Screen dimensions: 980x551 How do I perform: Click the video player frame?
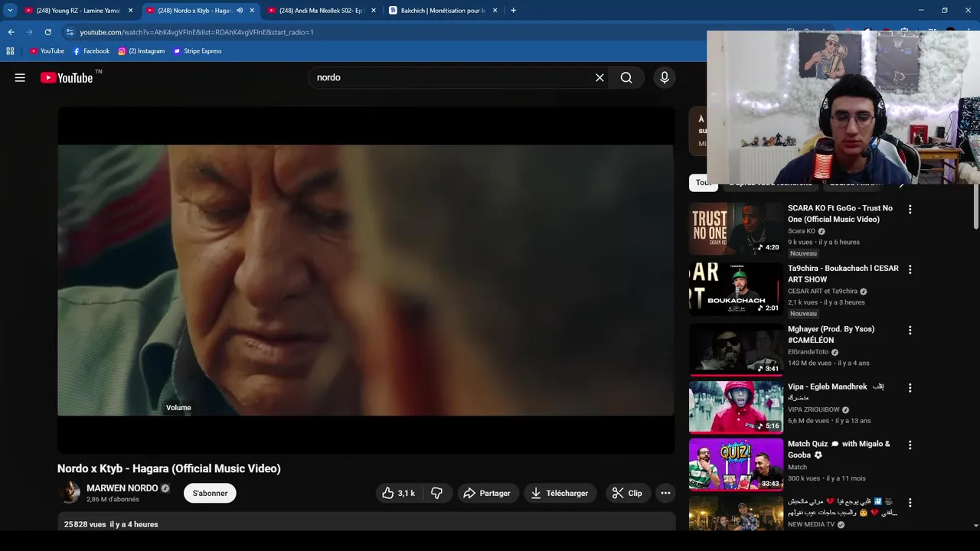(366, 280)
